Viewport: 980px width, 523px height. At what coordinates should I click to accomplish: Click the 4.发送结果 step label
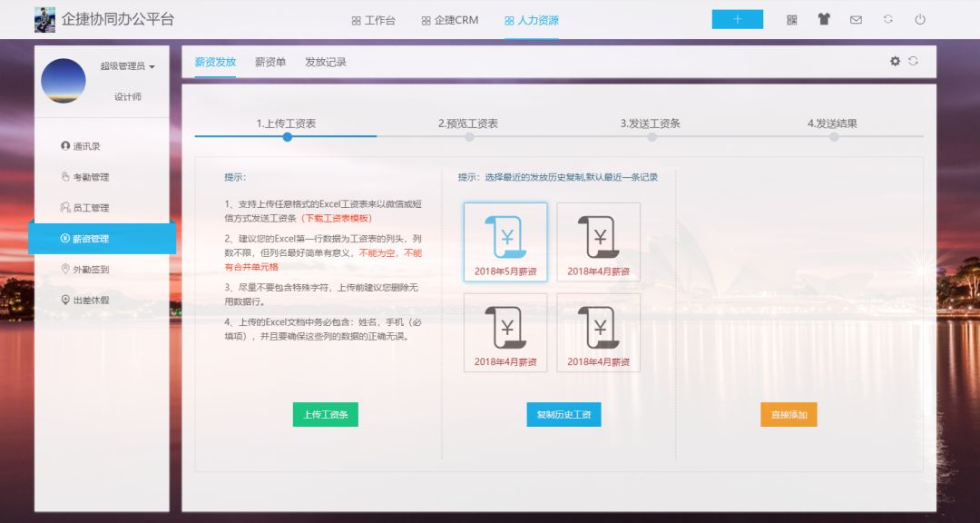(832, 123)
